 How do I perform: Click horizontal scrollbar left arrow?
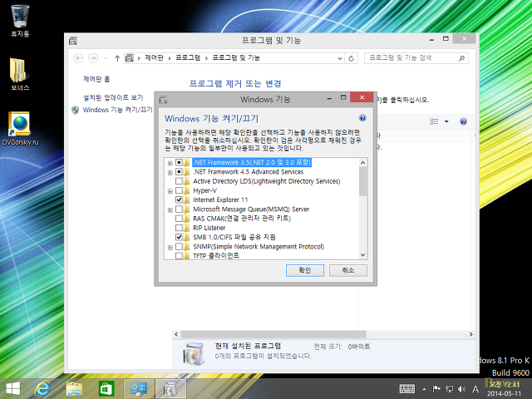pyautogui.click(x=176, y=334)
